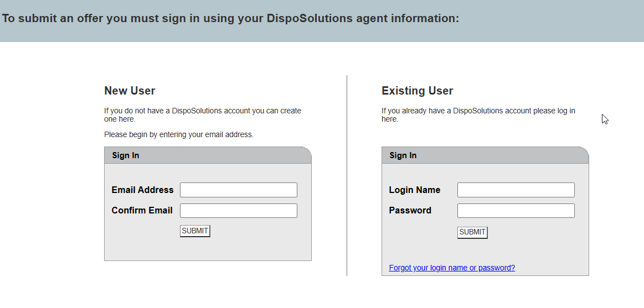644x308 pixels.
Task: Click the Login Name input field
Action: pos(516,190)
